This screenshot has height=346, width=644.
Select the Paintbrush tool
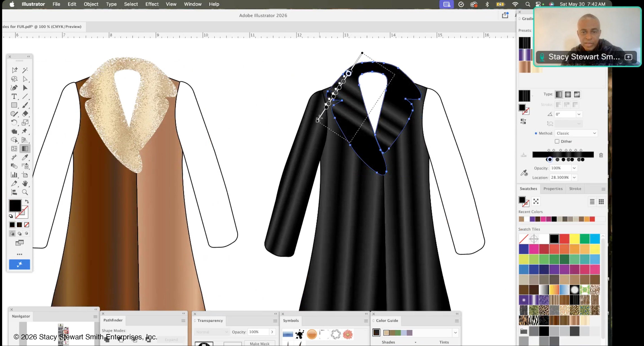25,105
